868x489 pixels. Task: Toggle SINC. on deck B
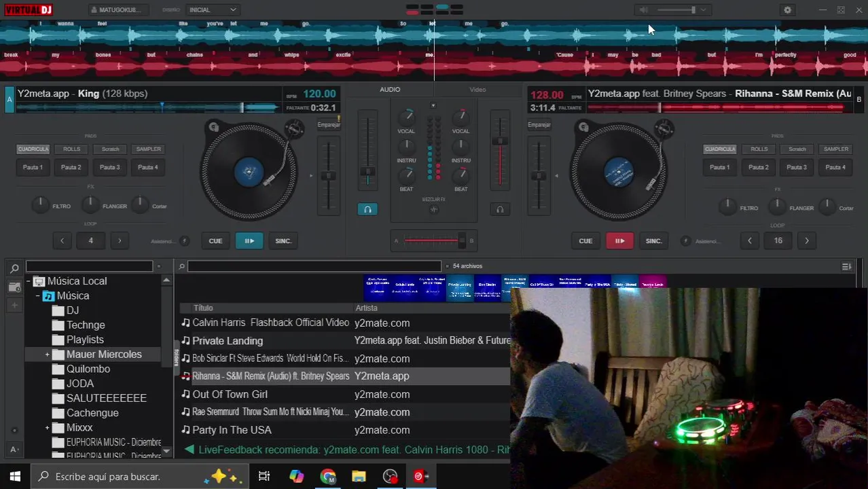653,240
